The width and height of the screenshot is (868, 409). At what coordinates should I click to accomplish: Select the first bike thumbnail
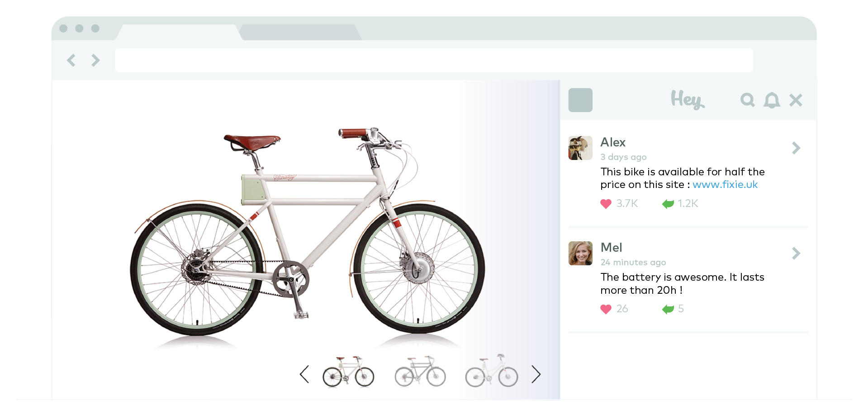[x=348, y=372]
